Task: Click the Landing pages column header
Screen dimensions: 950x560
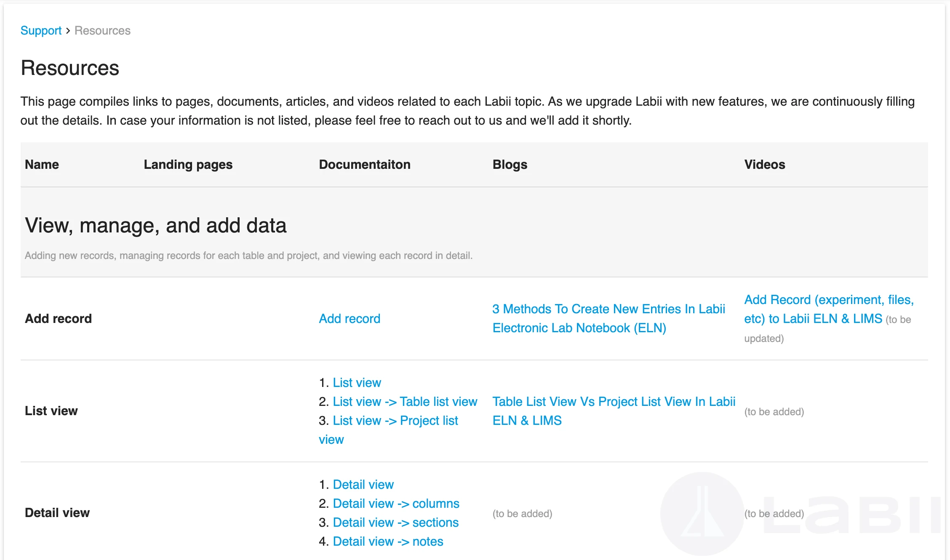Action: click(188, 164)
